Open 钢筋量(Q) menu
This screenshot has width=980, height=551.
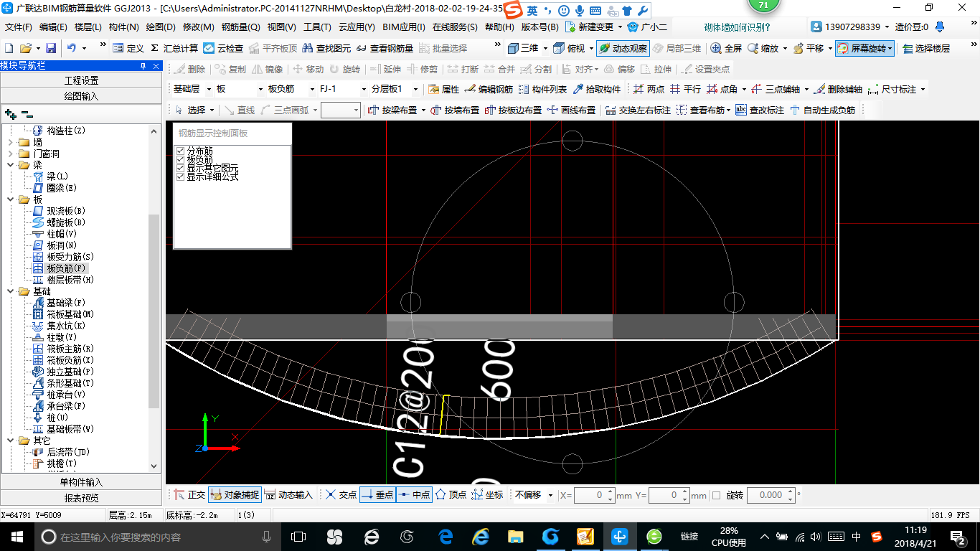coord(240,27)
